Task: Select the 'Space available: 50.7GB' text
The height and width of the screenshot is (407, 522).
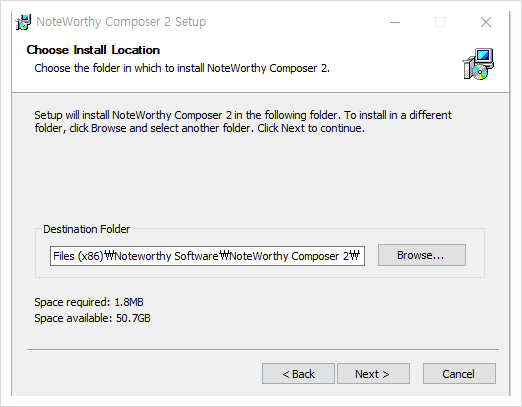Action: 92,318
